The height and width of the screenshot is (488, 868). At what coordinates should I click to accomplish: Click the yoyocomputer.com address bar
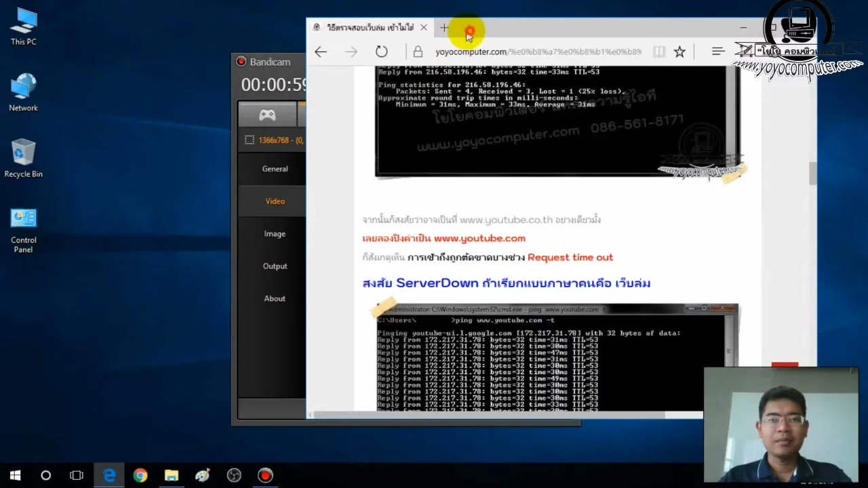[x=538, y=52]
